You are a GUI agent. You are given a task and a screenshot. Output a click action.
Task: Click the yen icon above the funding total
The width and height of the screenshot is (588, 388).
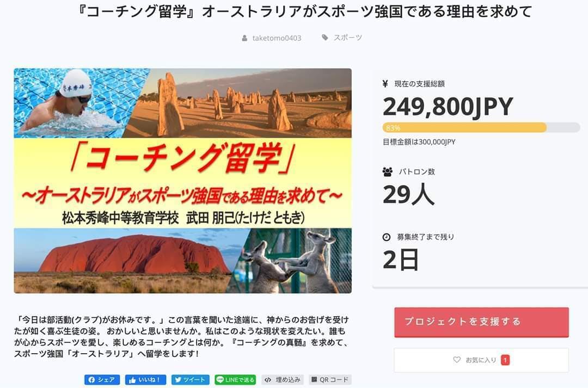coord(385,84)
